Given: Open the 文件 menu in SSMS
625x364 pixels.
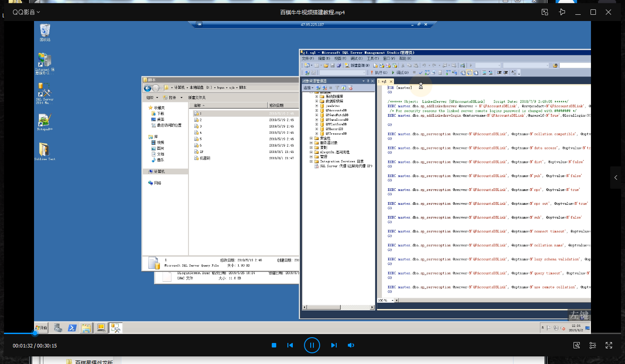Looking at the screenshot, I should (x=308, y=59).
